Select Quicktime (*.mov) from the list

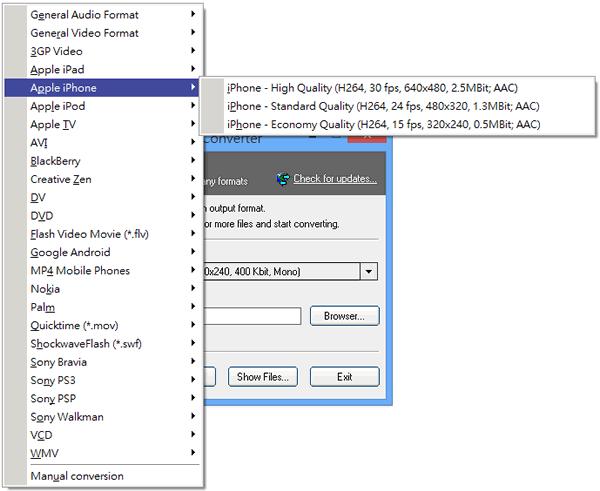pyautogui.click(x=73, y=326)
